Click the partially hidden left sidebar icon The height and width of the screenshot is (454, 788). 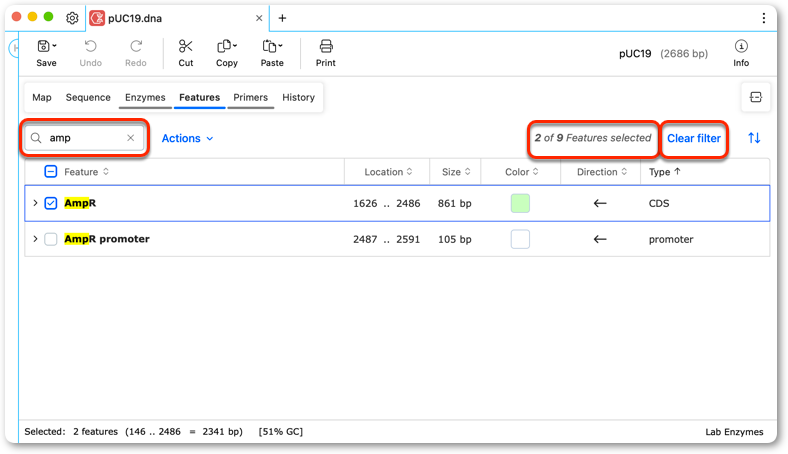[15, 48]
